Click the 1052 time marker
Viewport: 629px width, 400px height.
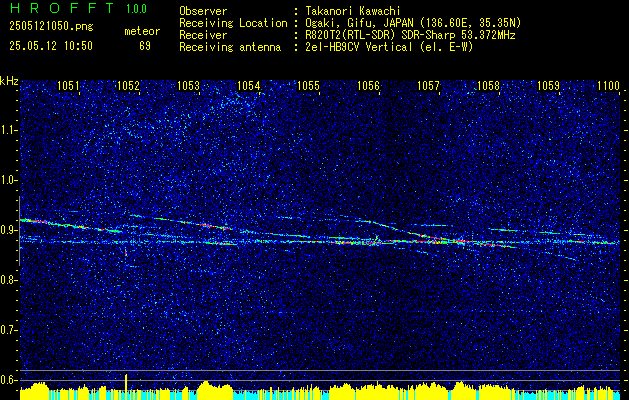(128, 85)
